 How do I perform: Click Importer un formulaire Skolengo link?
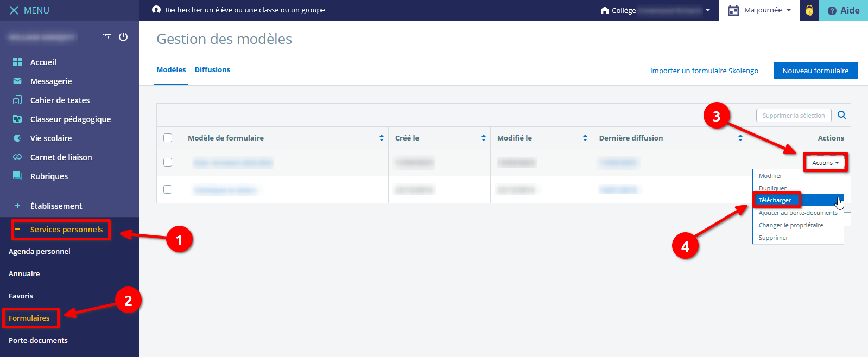tap(704, 71)
